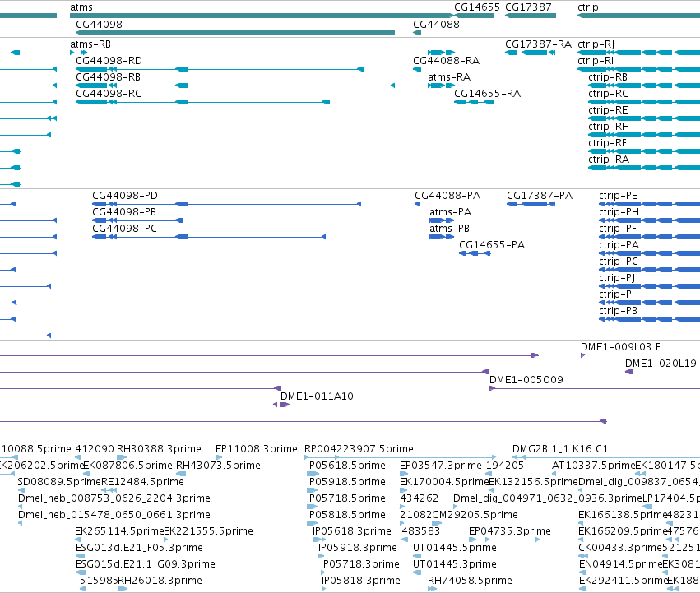
Task: Select EST SD08089.5prime
Action: [20, 490]
